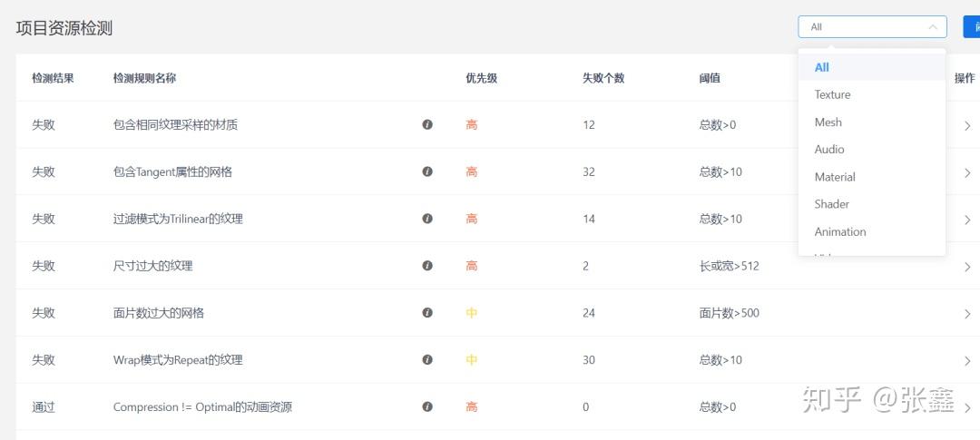Click threshold 面片数>500
Image resolution: width=980 pixels, height=440 pixels.
730,313
